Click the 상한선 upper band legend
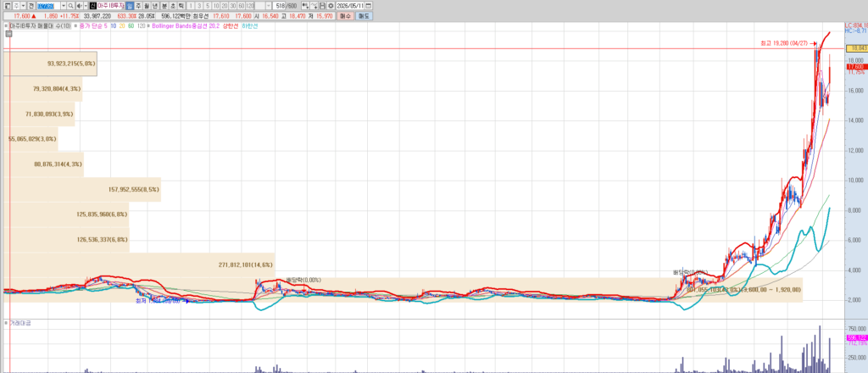Image resolution: width=868 pixels, height=373 pixels. (231, 26)
